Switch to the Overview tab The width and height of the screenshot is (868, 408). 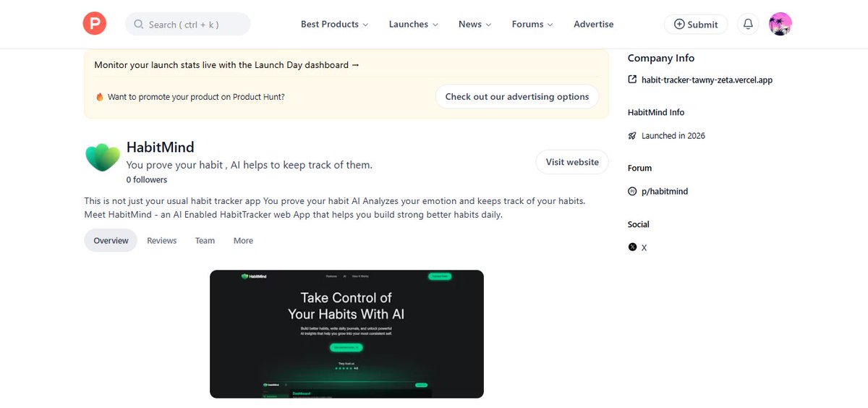(111, 240)
